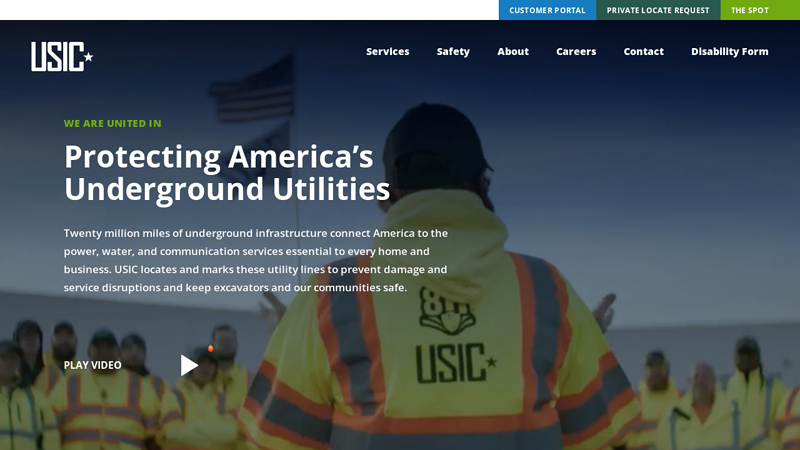The height and width of the screenshot is (450, 800).
Task: Click the Protecting America's Underground Utilities headline
Action: (x=226, y=172)
